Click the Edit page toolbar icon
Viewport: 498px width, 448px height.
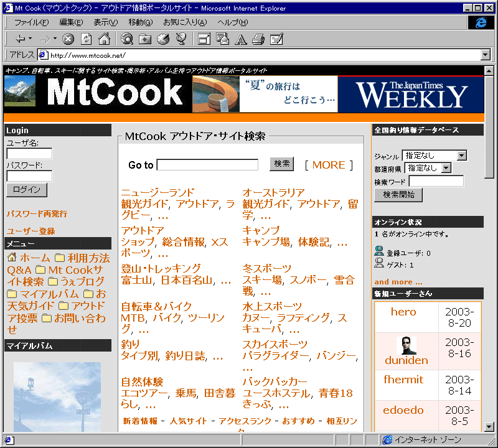(276, 39)
